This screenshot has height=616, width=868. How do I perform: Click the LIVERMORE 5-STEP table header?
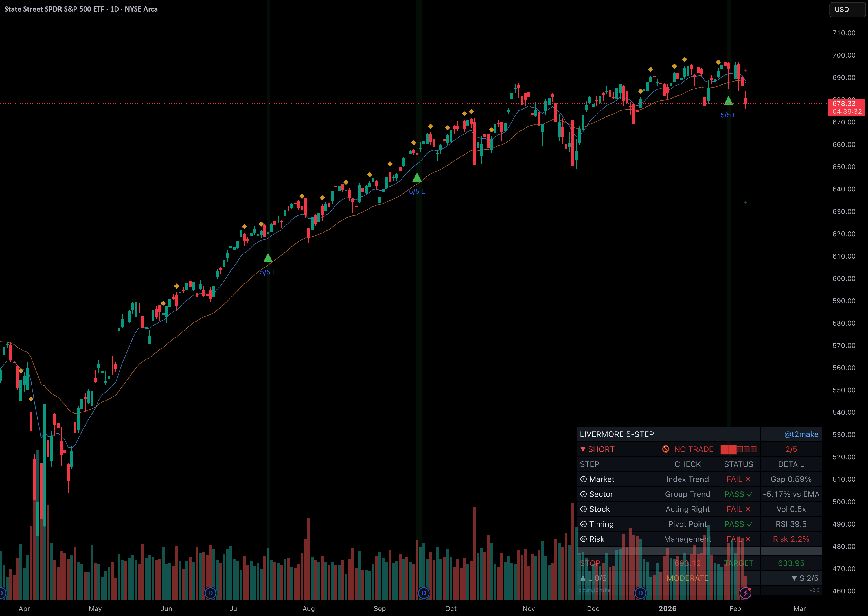(x=617, y=434)
